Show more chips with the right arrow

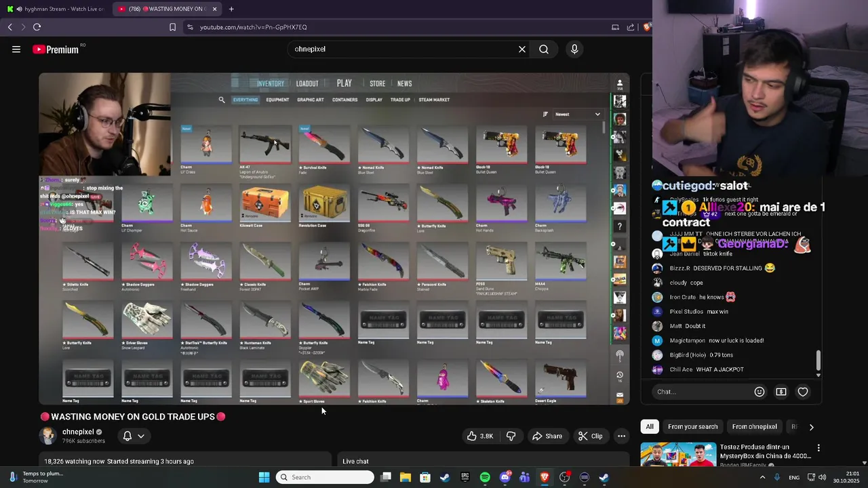pos(811,427)
